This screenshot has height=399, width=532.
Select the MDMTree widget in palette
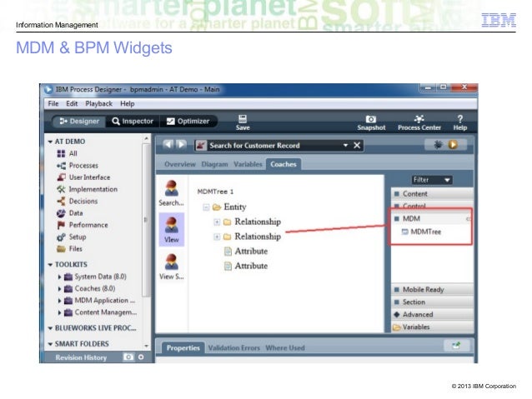click(421, 232)
